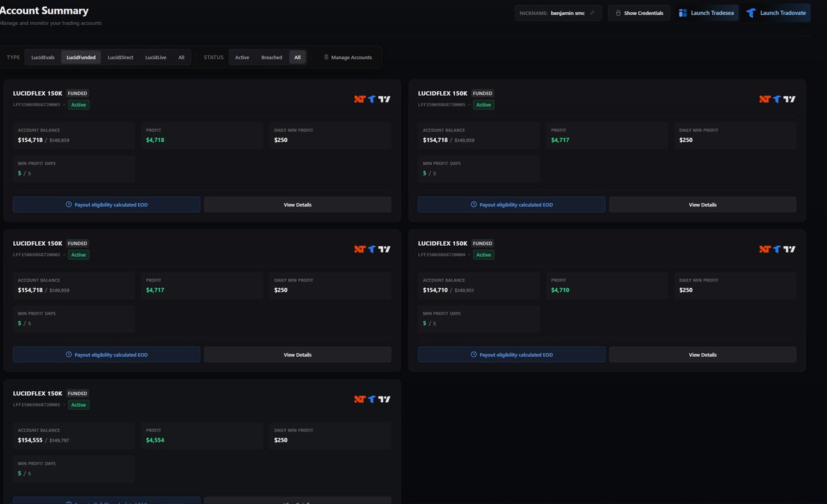Select the LucidEvals type filter
Viewport: 827px width, 504px height.
(x=43, y=57)
